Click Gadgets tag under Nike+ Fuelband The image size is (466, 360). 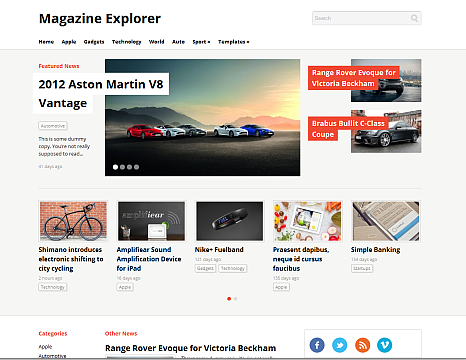205,268
